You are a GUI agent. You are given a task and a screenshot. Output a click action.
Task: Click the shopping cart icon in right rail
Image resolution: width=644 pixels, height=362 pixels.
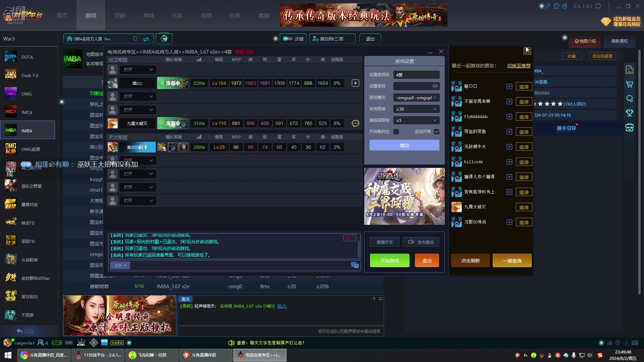coord(630,84)
